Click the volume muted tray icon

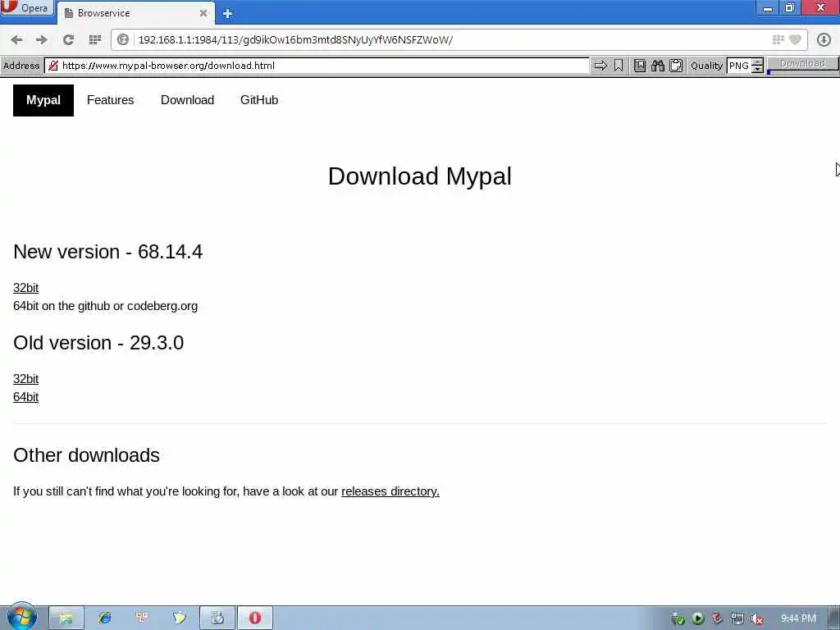[x=756, y=619]
